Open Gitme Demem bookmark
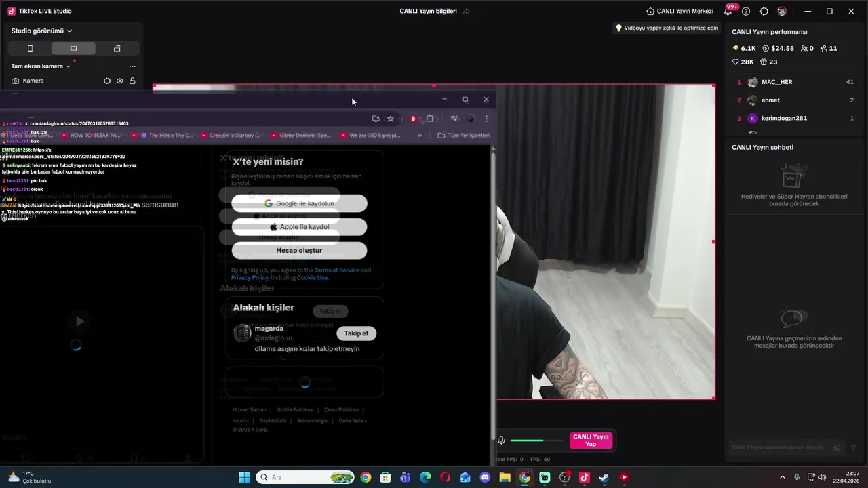 coord(300,136)
